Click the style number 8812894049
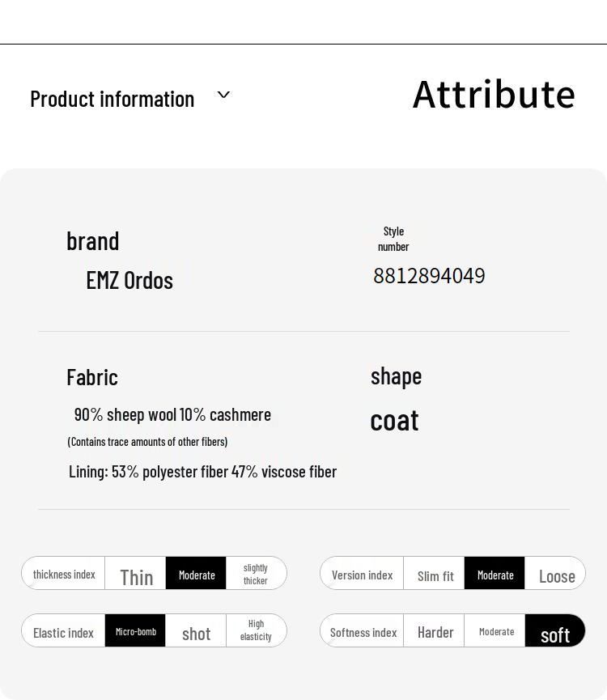The width and height of the screenshot is (607, 700). tap(429, 276)
